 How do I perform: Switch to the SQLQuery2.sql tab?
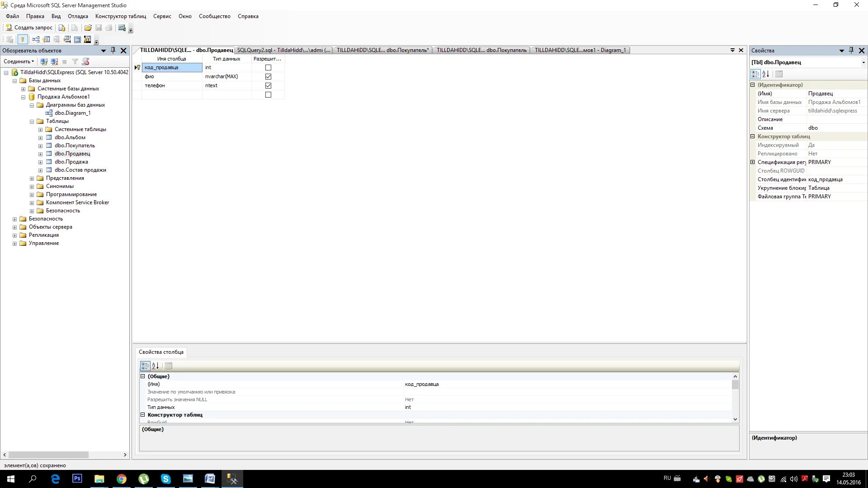click(283, 50)
